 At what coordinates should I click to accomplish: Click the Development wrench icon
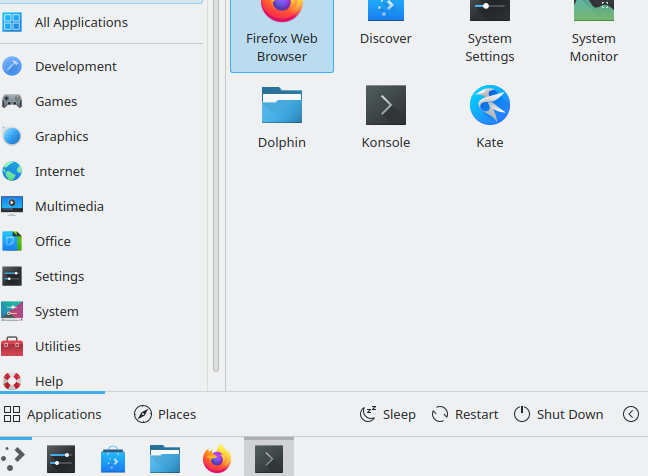click(12, 66)
